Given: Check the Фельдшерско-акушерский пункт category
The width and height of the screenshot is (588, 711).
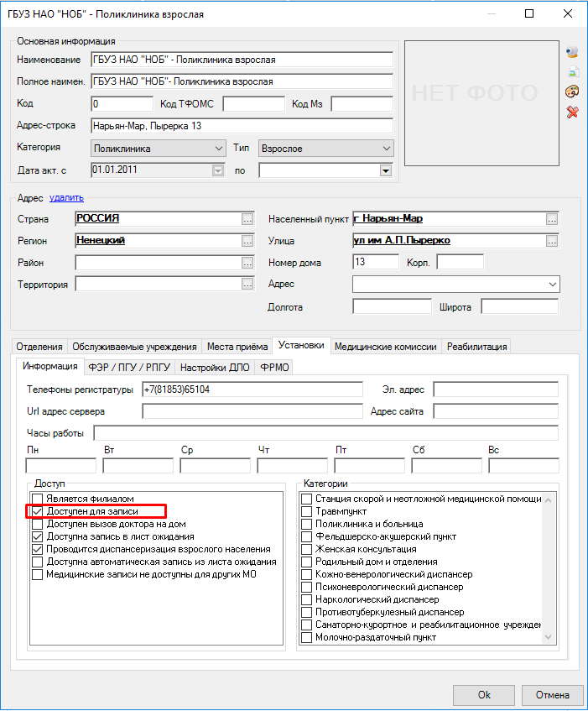Looking at the screenshot, I should tap(307, 536).
